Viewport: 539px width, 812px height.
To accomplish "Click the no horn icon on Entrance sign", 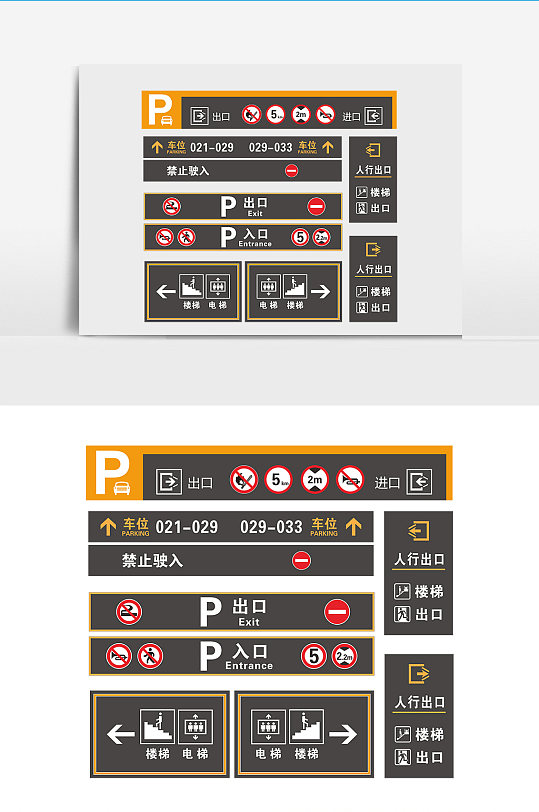I will click(119, 656).
